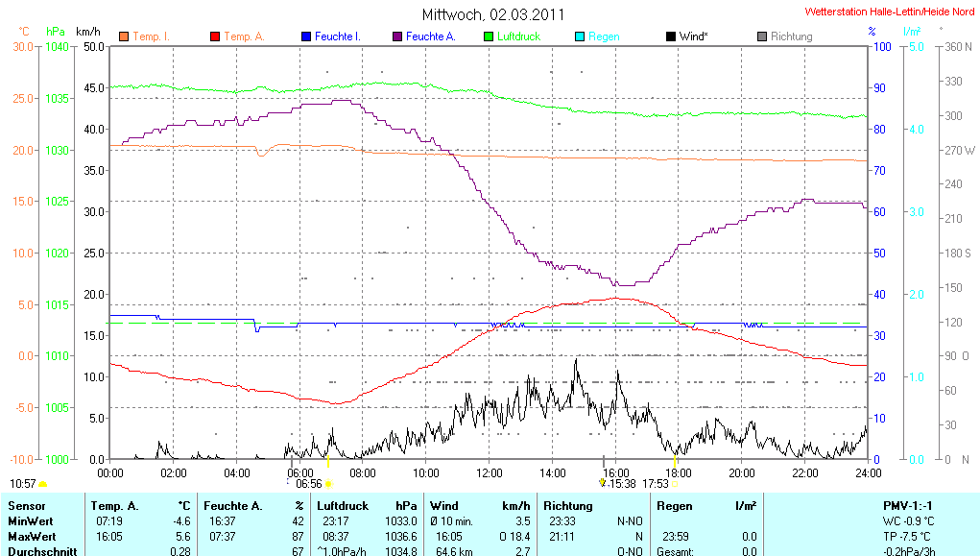This screenshot has width=980, height=556.
Task: Click the sunrise sun icon at 06:56
Action: (x=328, y=484)
